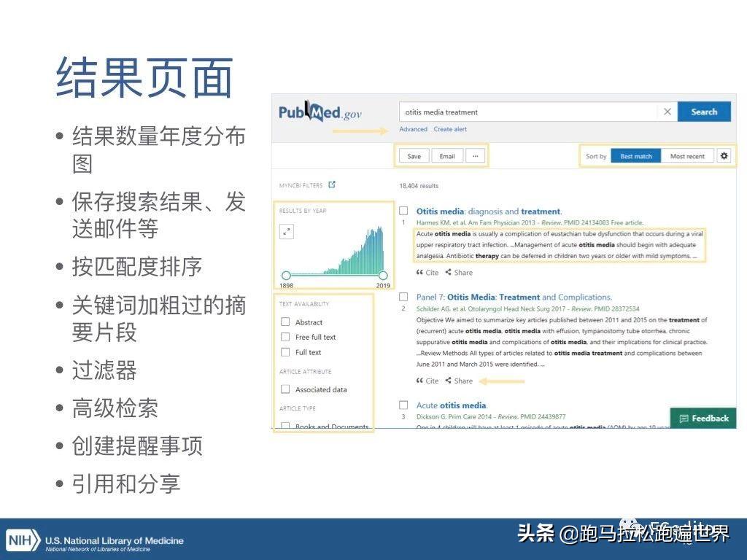Switch sorting to Most recent
The width and height of the screenshot is (747, 560).
[x=686, y=155]
